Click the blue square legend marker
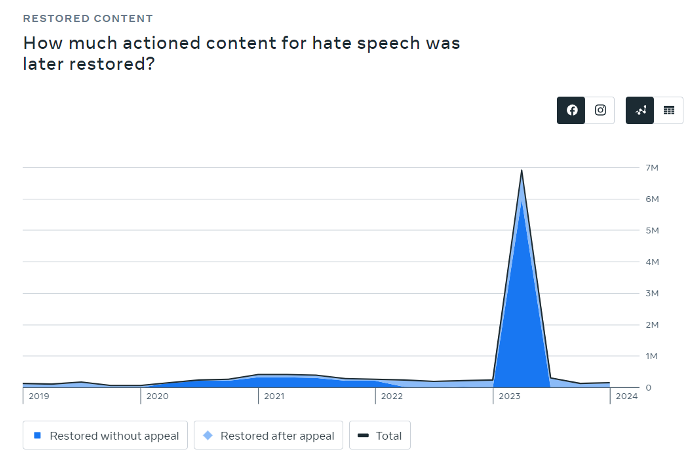 pyautogui.click(x=38, y=436)
